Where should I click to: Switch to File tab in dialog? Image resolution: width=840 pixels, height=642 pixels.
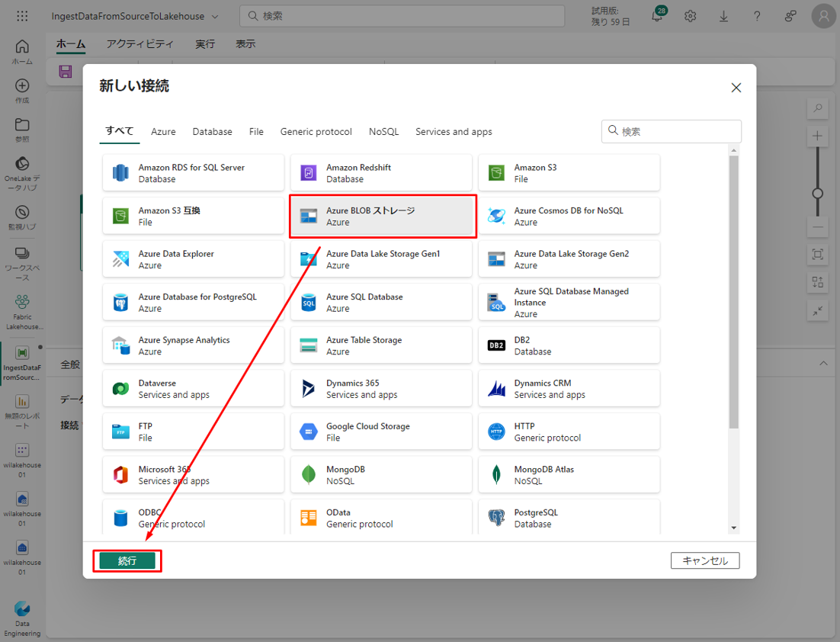click(256, 132)
